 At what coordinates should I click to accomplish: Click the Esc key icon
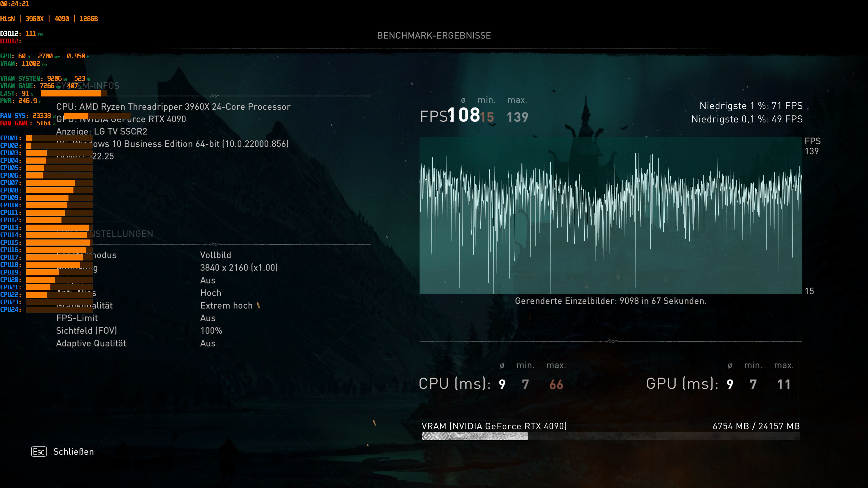coord(39,452)
